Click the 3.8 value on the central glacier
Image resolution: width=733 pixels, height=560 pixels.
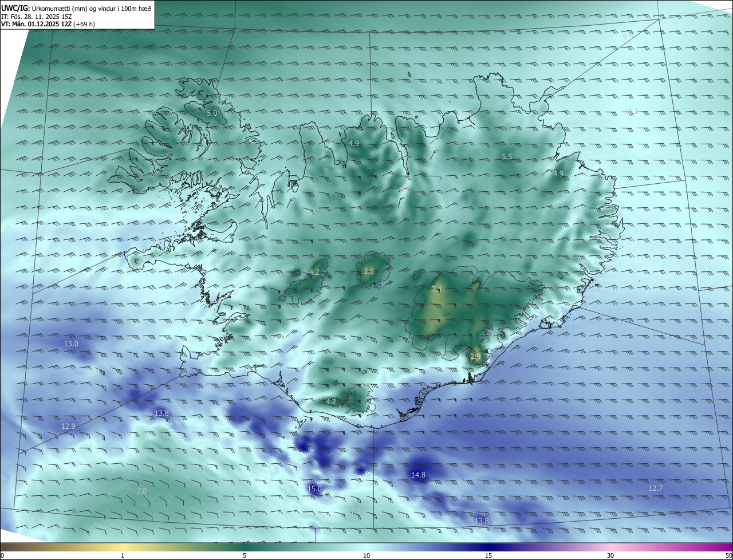[x=369, y=271]
